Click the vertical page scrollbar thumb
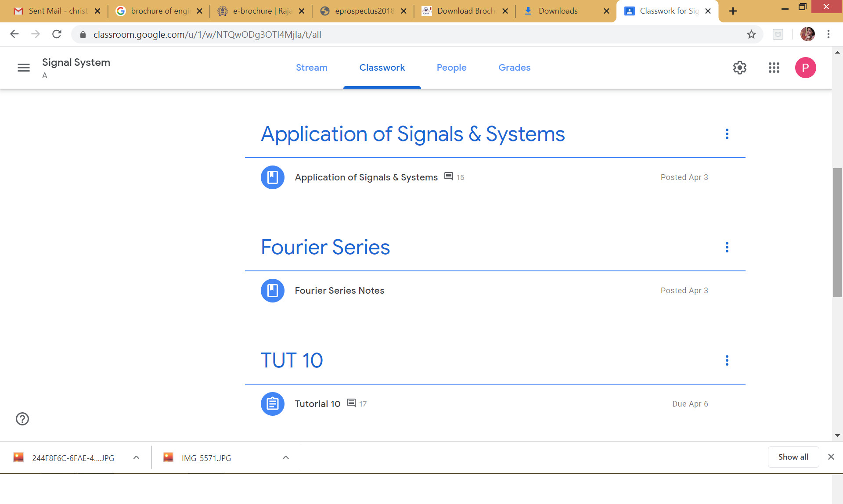 [837, 233]
